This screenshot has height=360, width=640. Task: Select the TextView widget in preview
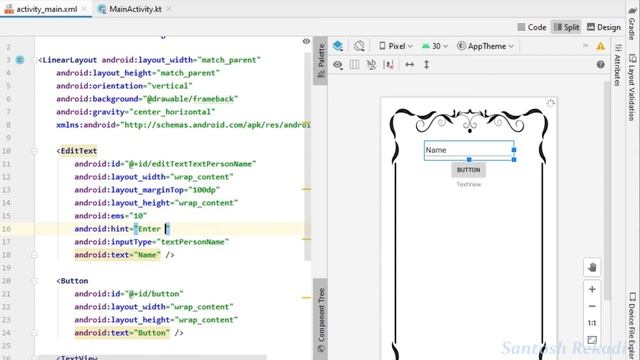coord(469,184)
